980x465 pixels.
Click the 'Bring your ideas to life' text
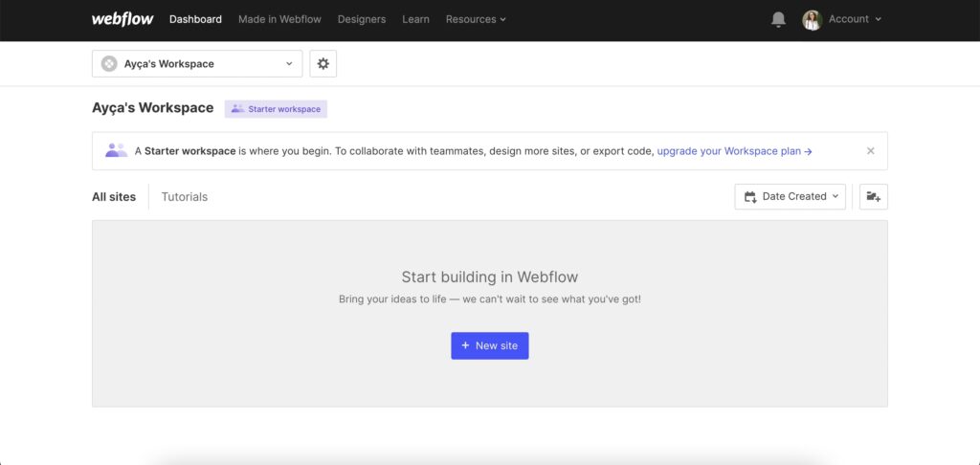(489, 299)
